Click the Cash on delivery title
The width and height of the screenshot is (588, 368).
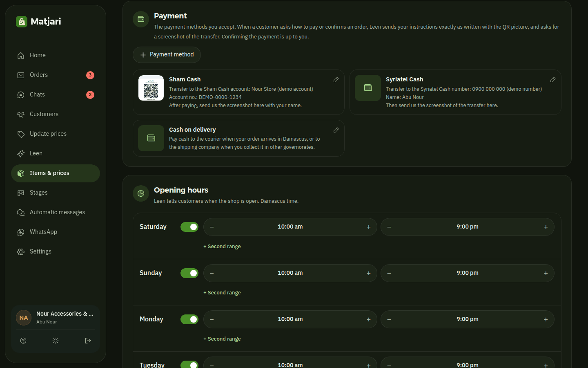192,130
